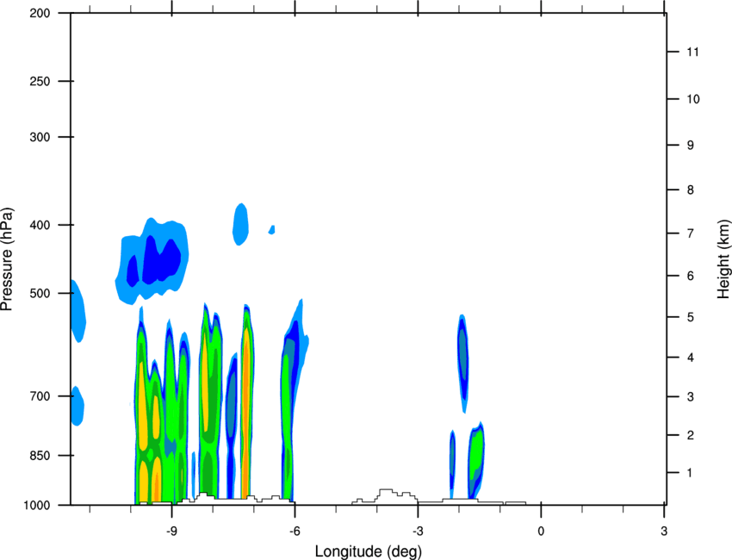
Task: Click the 5 km height label
Action: (691, 317)
